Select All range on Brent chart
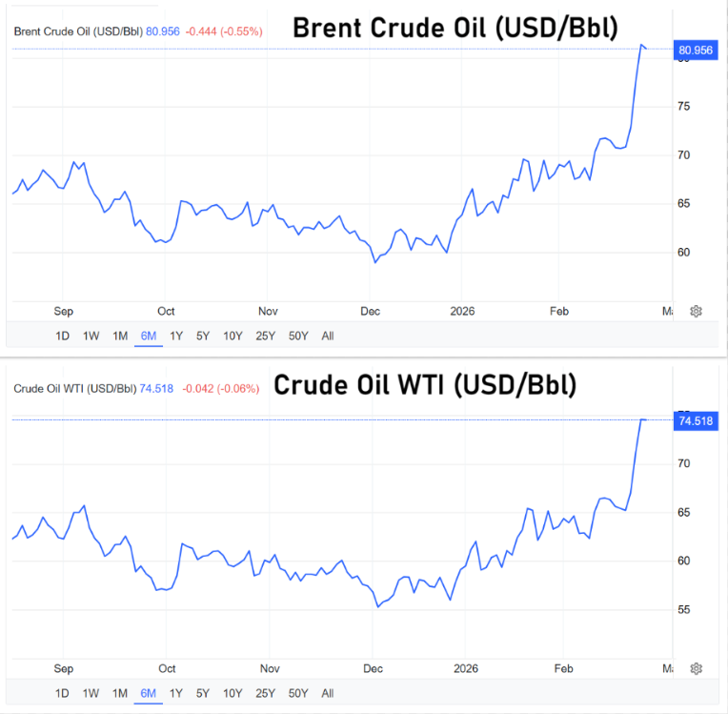The width and height of the screenshot is (728, 714). click(x=328, y=336)
